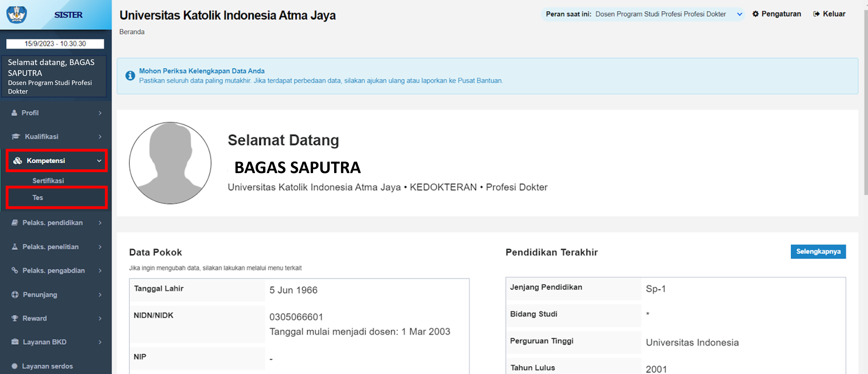Image resolution: width=868 pixels, height=374 pixels.
Task: Open the Pelaks. penelitian menu
Action: [56, 247]
